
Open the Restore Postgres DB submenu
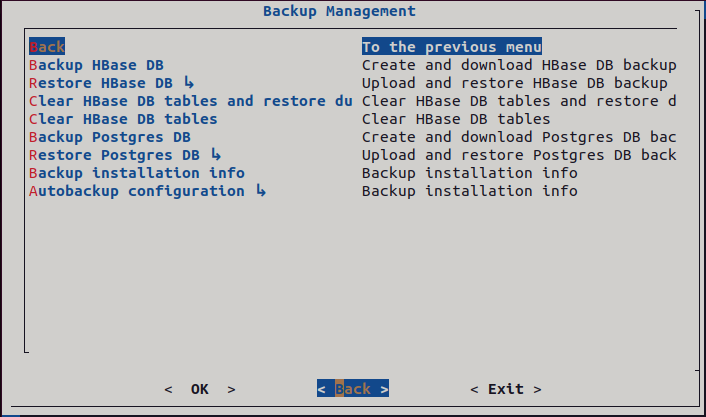(125, 155)
